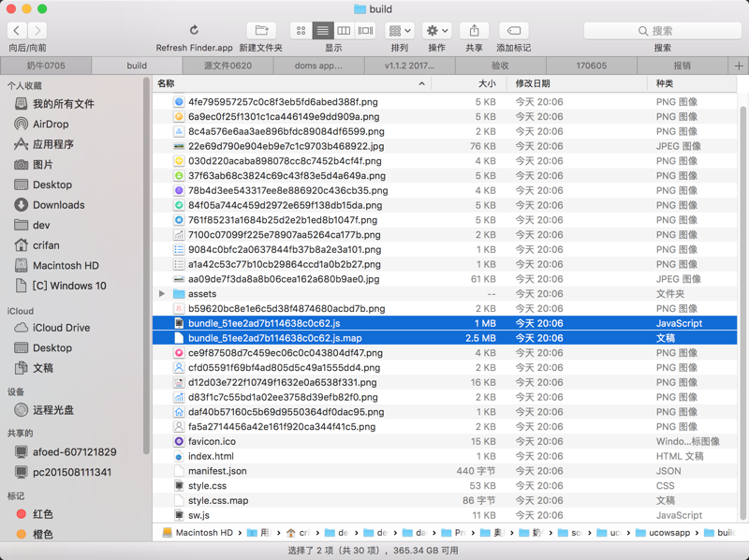
Task: Expand the assets folder disclosure triangle
Action: (x=162, y=294)
